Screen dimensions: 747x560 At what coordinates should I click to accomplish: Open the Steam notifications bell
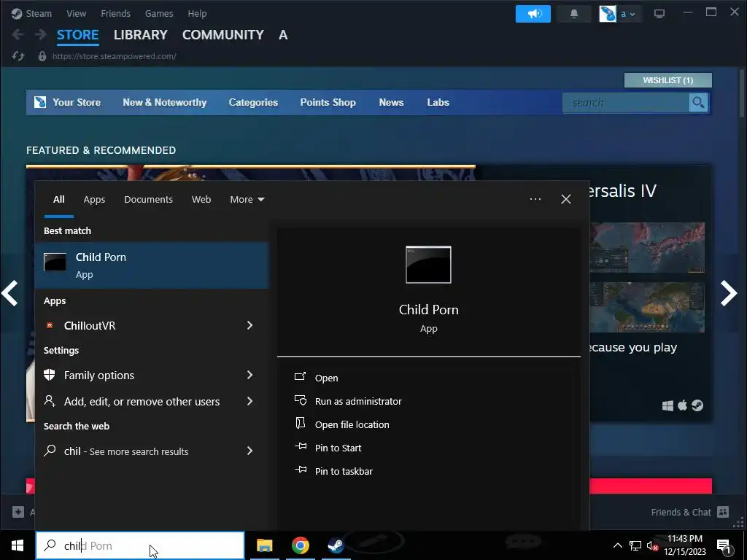click(x=574, y=14)
